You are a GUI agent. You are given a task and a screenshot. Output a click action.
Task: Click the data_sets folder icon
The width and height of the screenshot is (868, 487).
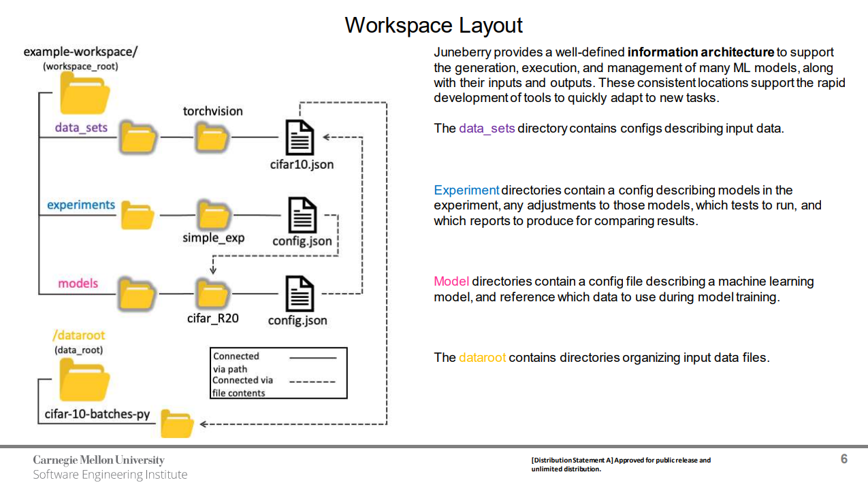(138, 137)
